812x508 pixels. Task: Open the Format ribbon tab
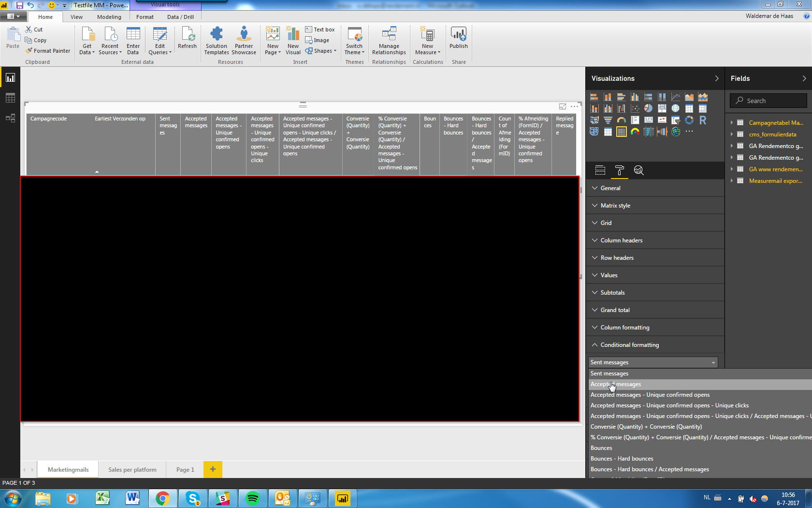pos(145,17)
